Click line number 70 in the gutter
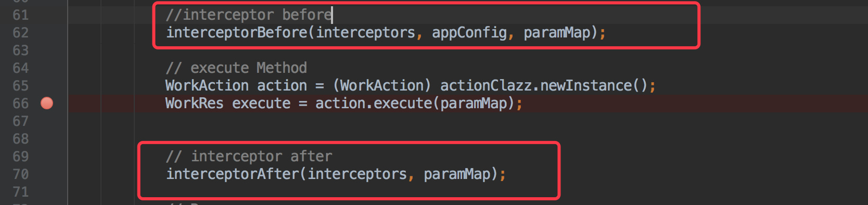868x205 pixels. [x=21, y=174]
